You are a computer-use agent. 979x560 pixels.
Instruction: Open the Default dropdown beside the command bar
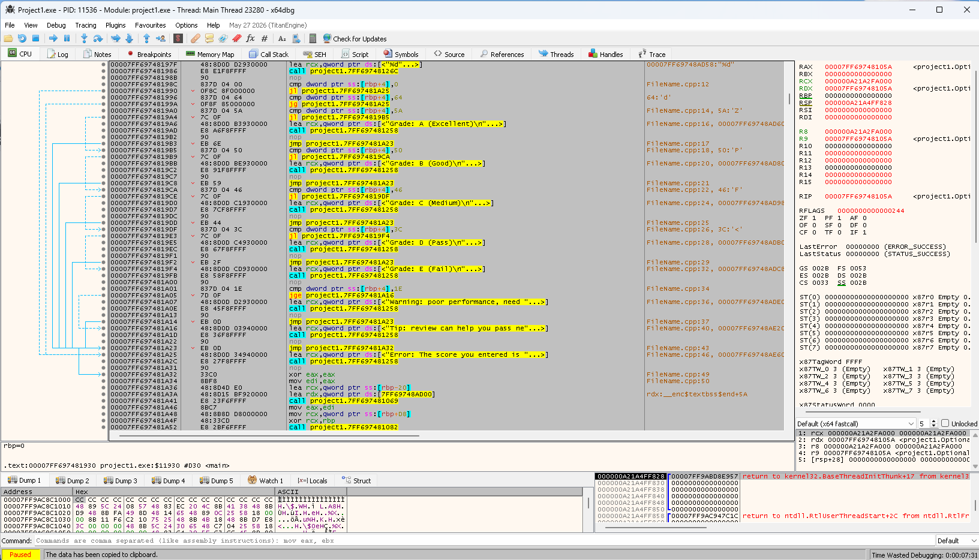click(957, 541)
